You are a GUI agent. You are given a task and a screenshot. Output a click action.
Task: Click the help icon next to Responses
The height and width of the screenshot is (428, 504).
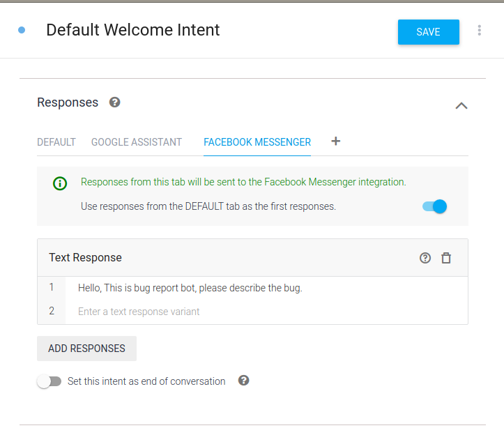[115, 102]
